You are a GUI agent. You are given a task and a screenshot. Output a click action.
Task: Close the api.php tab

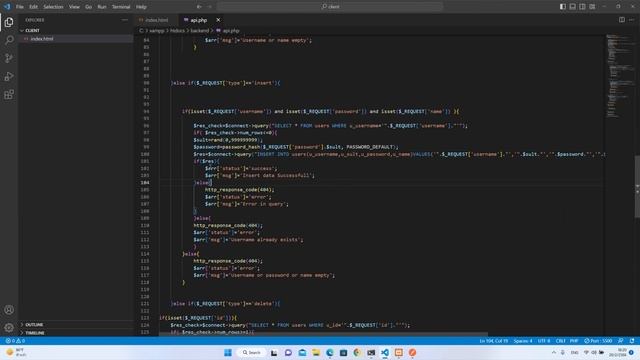pyautogui.click(x=218, y=20)
